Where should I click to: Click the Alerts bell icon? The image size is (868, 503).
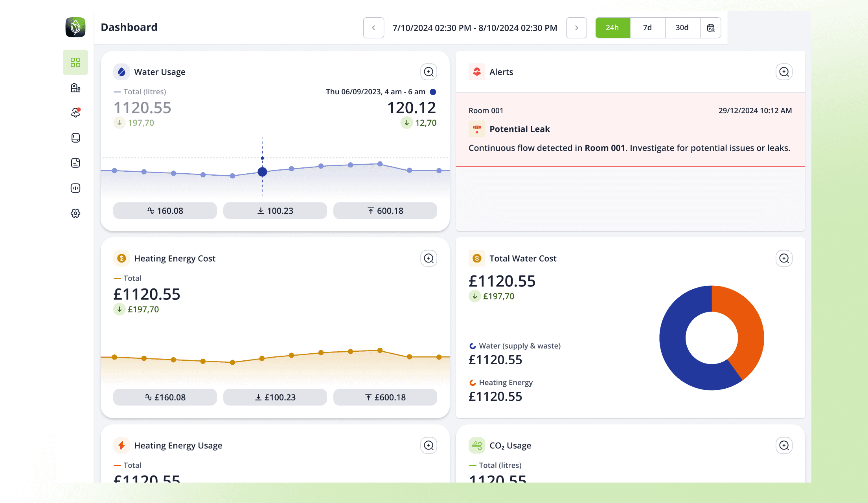(x=477, y=72)
